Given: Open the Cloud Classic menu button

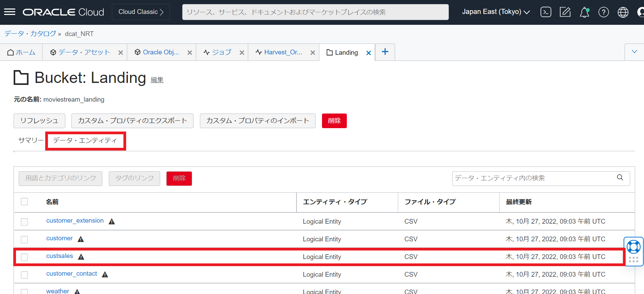Looking at the screenshot, I should (141, 12).
